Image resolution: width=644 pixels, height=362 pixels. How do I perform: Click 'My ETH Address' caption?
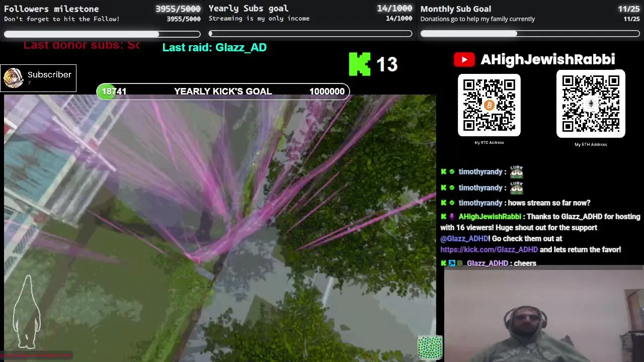click(x=591, y=145)
